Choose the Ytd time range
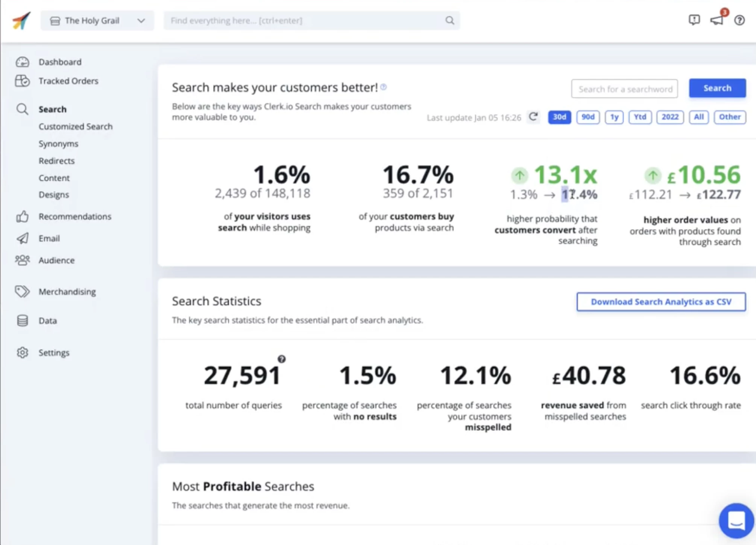The image size is (756, 545). coord(640,117)
